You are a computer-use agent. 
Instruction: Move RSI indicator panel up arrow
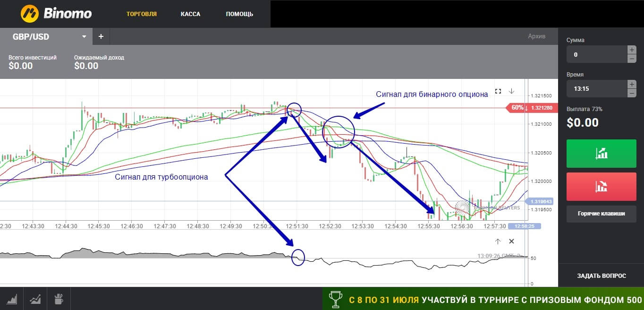point(498,241)
